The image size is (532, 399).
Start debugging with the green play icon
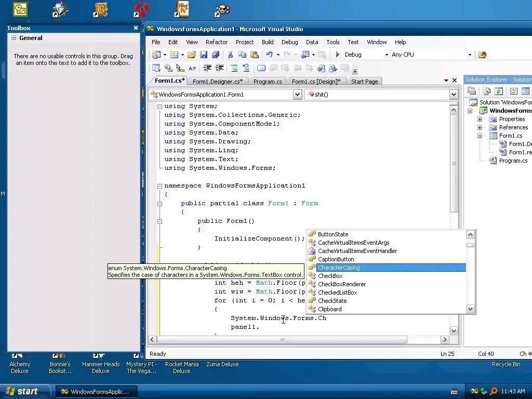[337, 54]
